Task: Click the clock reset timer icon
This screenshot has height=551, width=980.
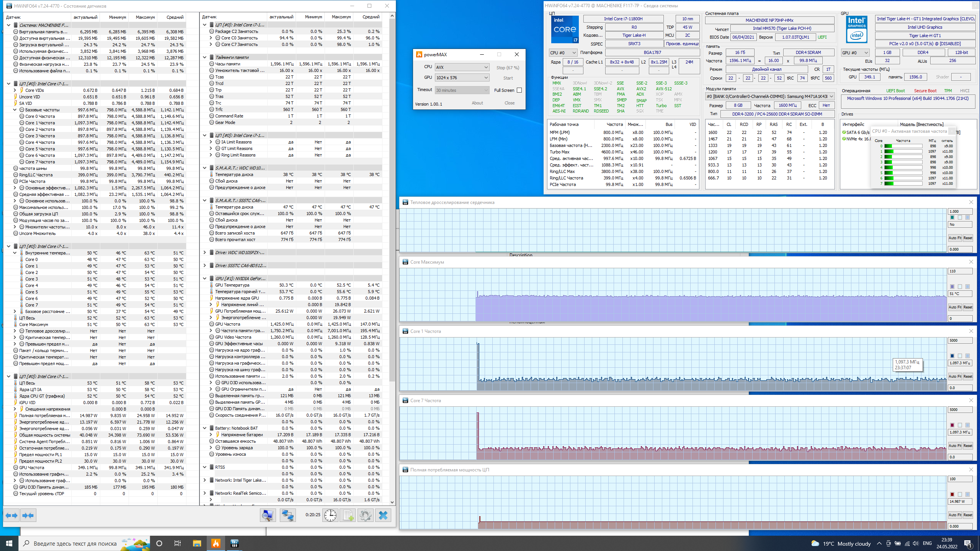Action: 330,515
